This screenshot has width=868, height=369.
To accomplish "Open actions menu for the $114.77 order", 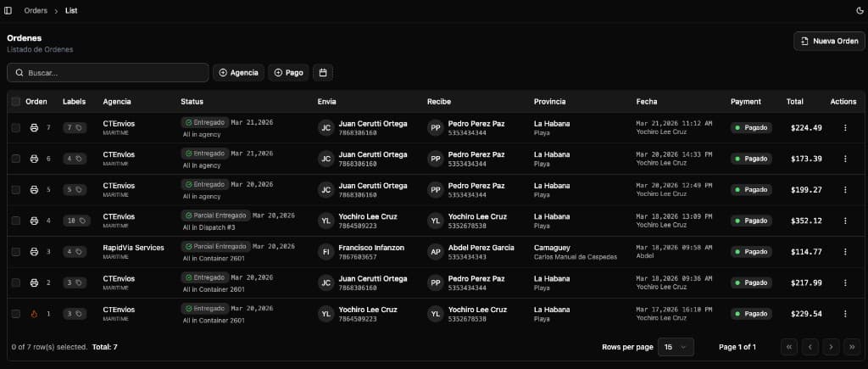I will pyautogui.click(x=844, y=252).
